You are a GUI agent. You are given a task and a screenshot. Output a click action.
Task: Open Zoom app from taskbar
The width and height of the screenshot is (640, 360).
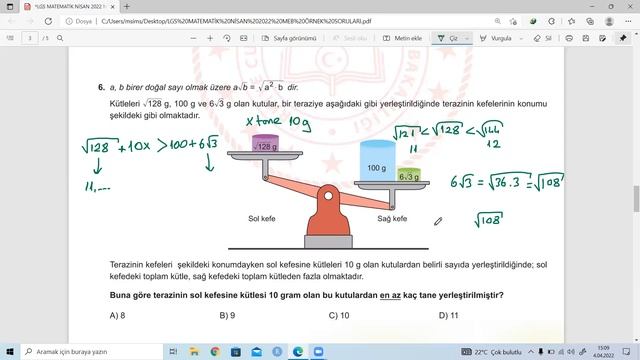pyautogui.click(x=319, y=351)
